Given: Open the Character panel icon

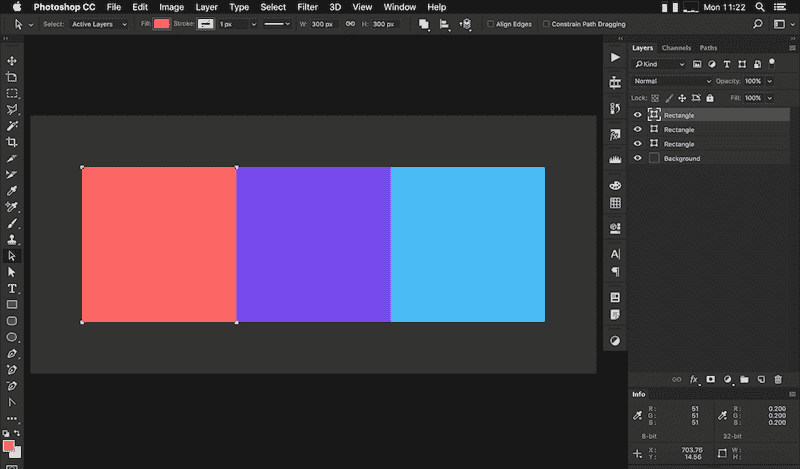Looking at the screenshot, I should tap(615, 254).
